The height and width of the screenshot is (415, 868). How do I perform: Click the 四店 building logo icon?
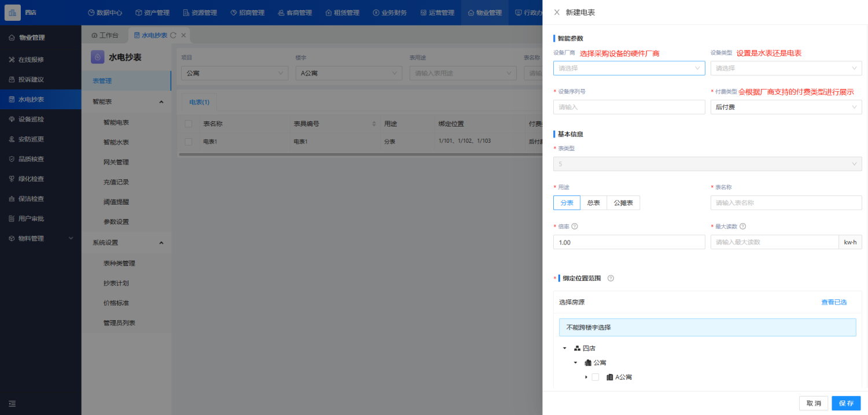click(13, 12)
